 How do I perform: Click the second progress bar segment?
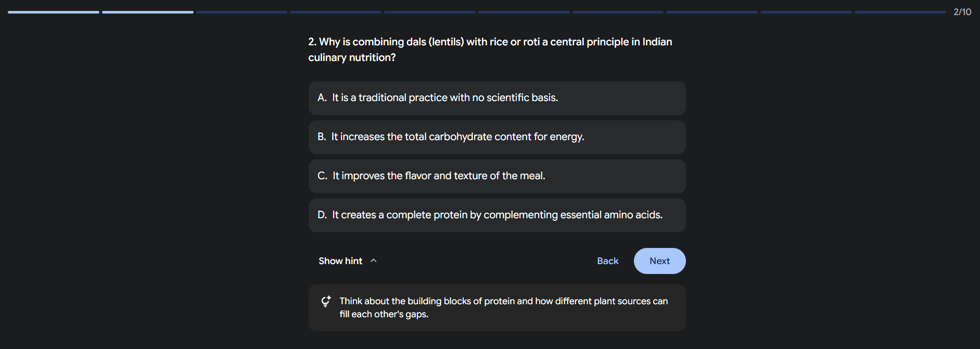[x=147, y=11]
